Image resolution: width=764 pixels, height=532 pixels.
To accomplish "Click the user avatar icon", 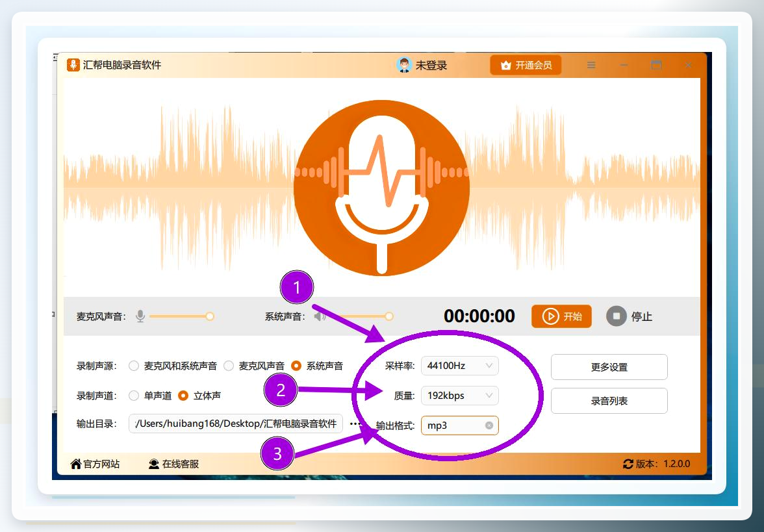I will pyautogui.click(x=404, y=65).
